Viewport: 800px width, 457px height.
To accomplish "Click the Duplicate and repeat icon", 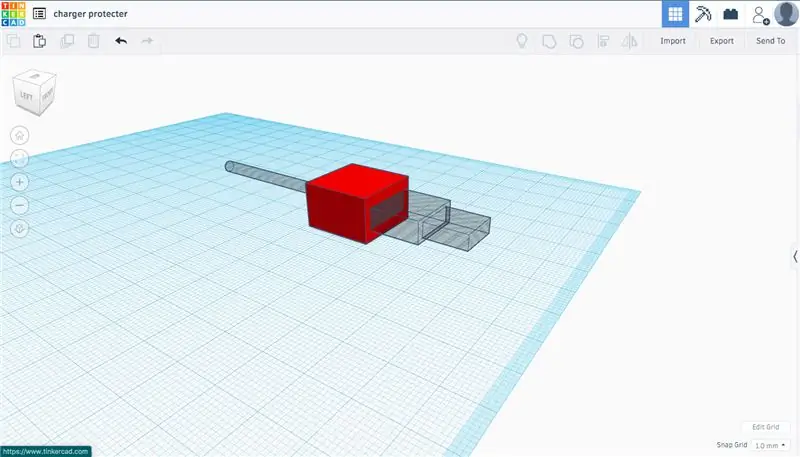I will 67,41.
